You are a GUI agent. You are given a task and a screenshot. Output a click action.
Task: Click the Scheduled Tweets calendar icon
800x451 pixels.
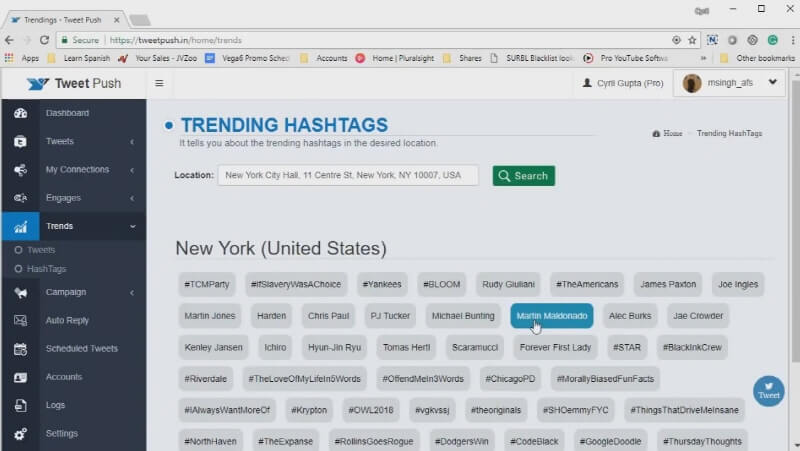tap(20, 349)
